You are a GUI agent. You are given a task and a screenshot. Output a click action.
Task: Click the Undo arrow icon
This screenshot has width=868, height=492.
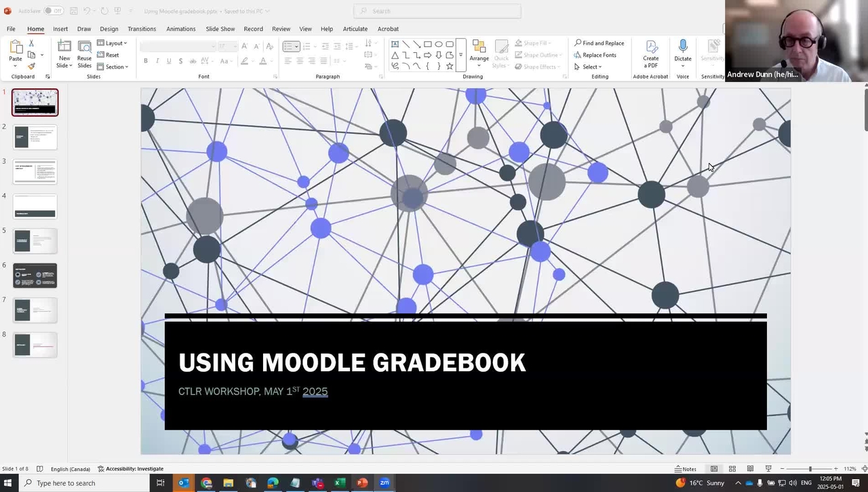click(x=87, y=11)
